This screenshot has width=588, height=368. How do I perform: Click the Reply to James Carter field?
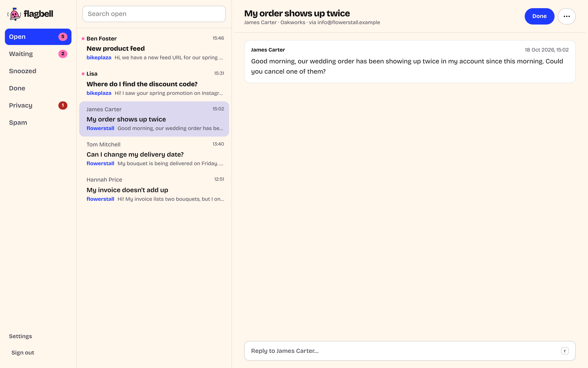point(410,351)
